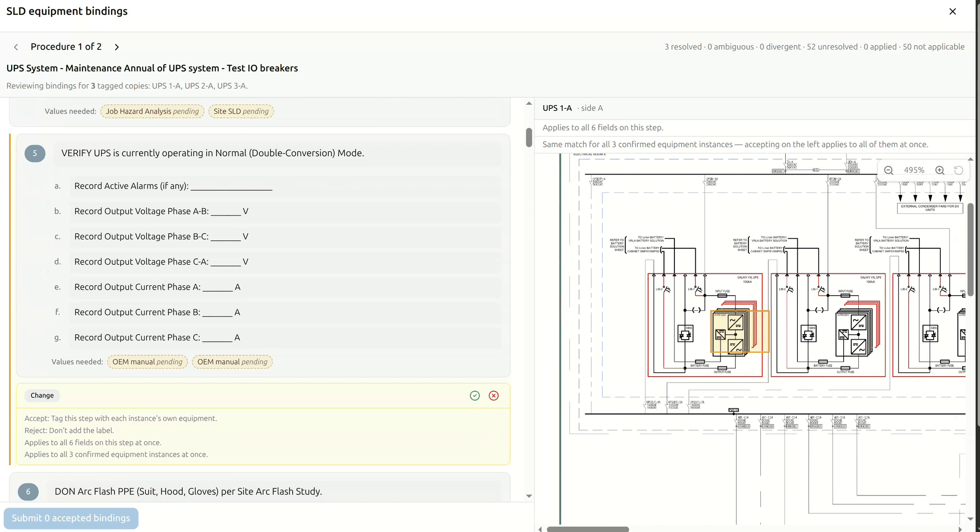Click 'Record Active Alarms (if any)' line
Image resolution: width=980 pixels, height=532 pixels.
[x=285, y=186]
